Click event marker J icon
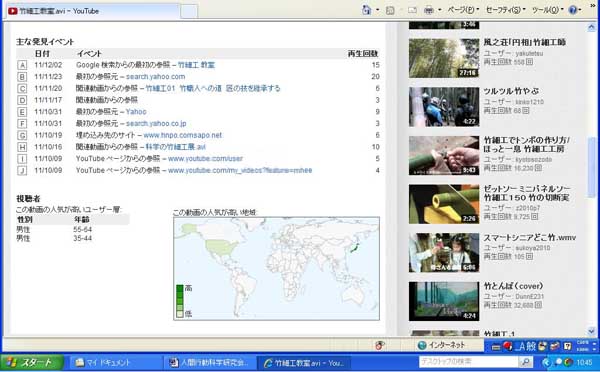This screenshot has width=600, height=372. tap(22, 170)
